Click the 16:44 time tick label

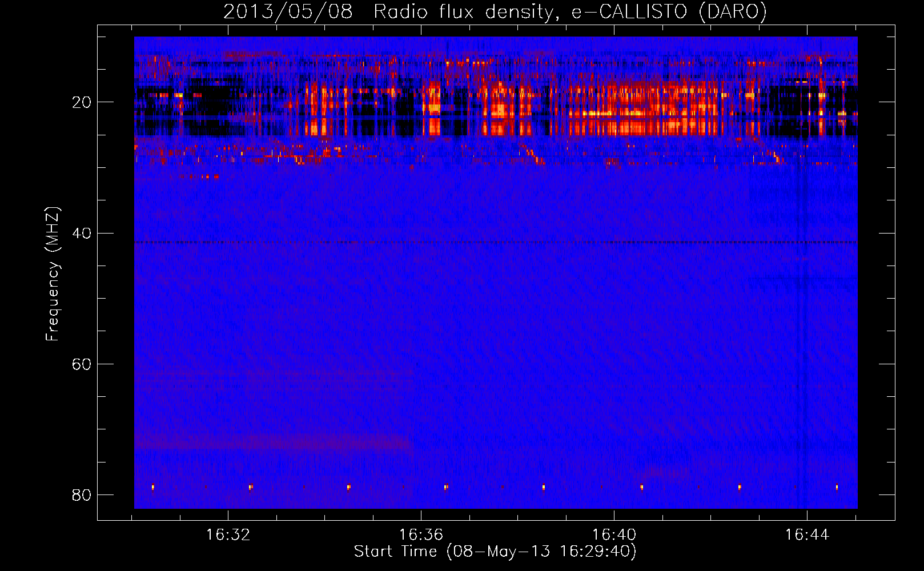807,535
